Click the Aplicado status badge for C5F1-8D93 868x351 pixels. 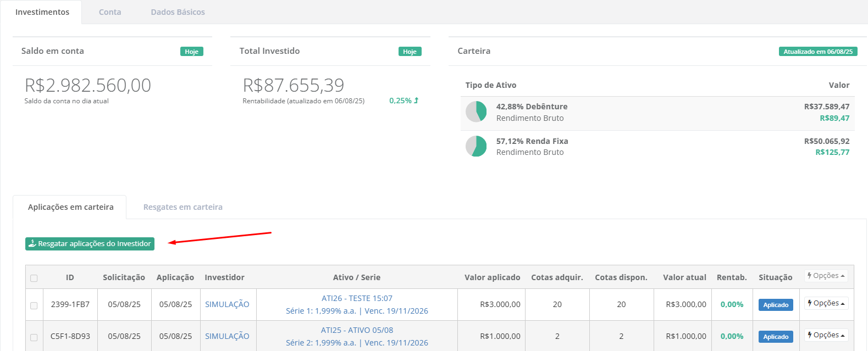point(775,337)
